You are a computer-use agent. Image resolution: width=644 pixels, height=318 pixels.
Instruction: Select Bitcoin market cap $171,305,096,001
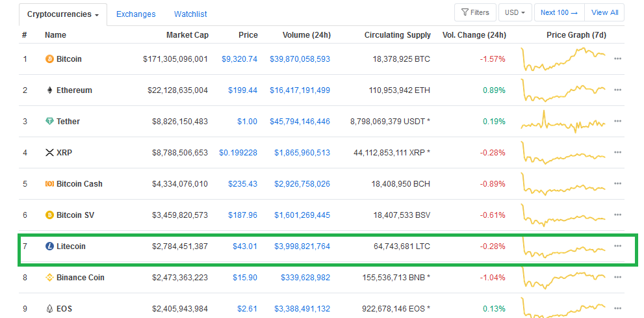click(175, 59)
